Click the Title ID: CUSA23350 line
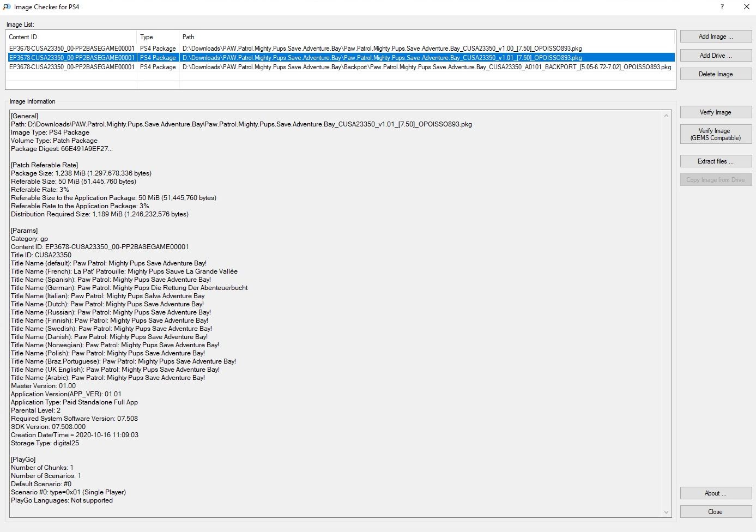The height and width of the screenshot is (532, 756). tap(41, 255)
